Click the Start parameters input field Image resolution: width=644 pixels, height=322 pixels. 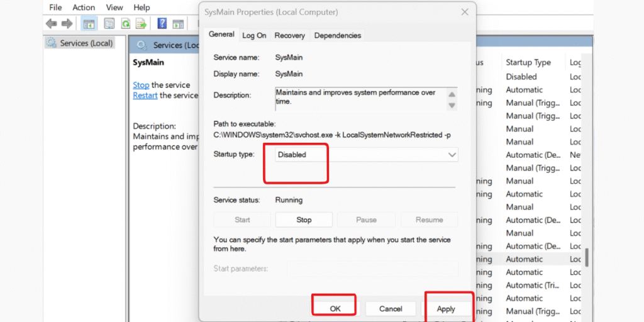coord(372,269)
